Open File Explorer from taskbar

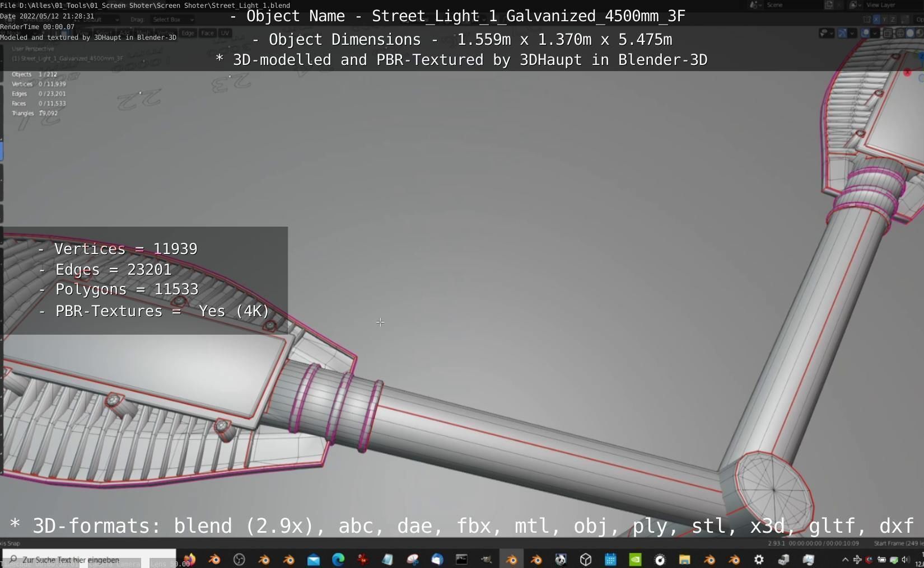coord(684,559)
